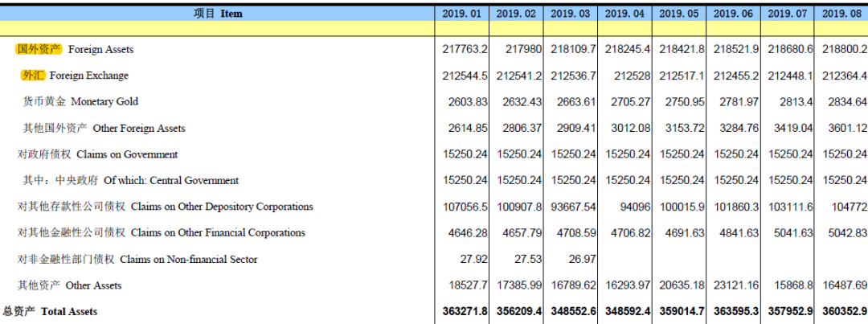The image size is (868, 324).
Task: Select Foreign Assets value 218800.2
Action: tap(845, 49)
